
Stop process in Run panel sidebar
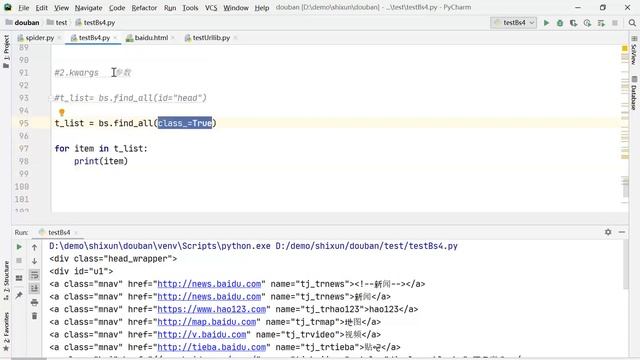pos(19,260)
